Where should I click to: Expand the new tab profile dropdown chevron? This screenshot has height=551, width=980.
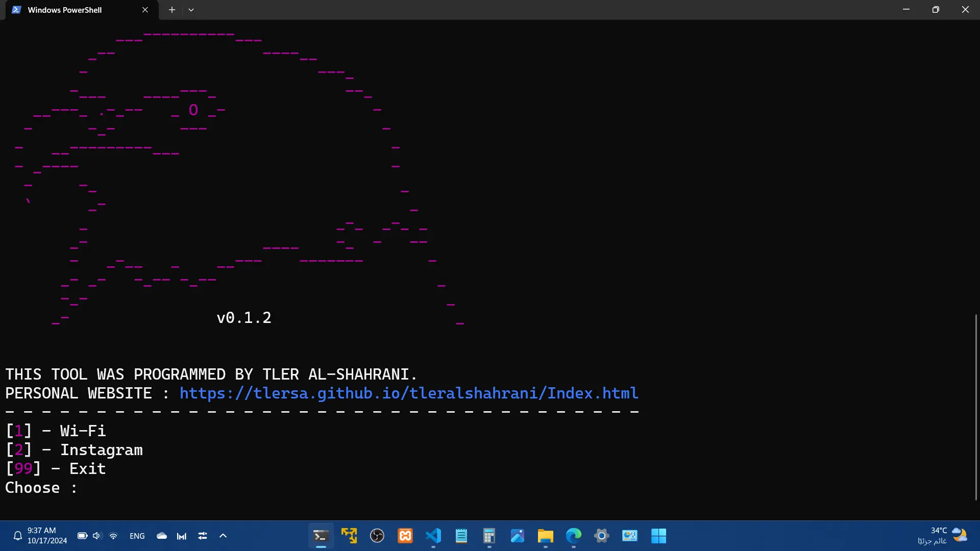[x=191, y=10]
